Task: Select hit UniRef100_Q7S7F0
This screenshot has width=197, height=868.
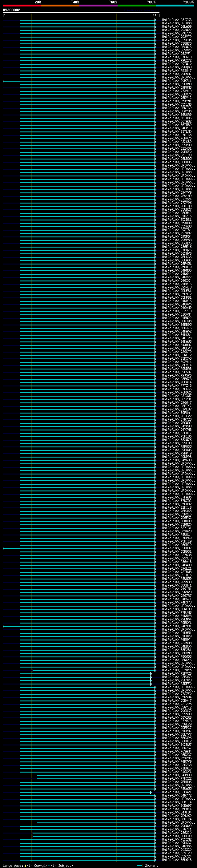Action: [177, 694]
